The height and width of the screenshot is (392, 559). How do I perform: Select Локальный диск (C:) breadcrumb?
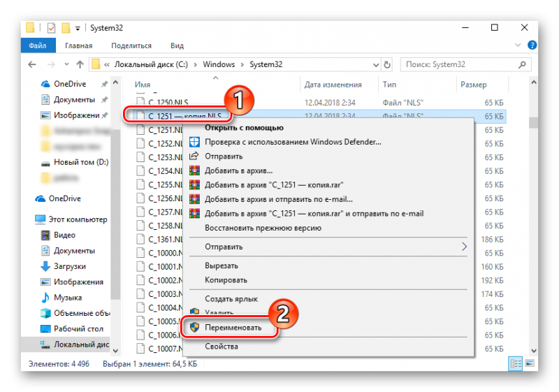tap(151, 64)
